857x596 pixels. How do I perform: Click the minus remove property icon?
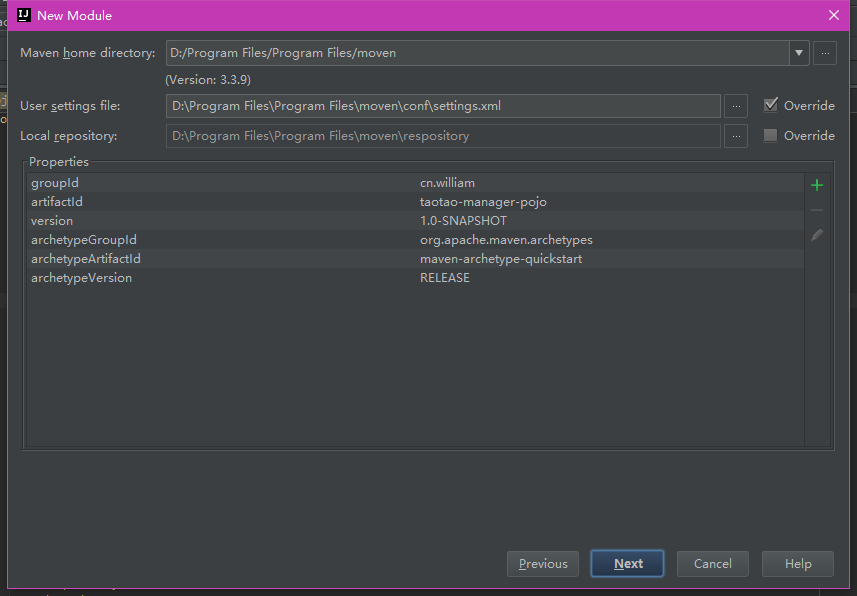pos(817,210)
